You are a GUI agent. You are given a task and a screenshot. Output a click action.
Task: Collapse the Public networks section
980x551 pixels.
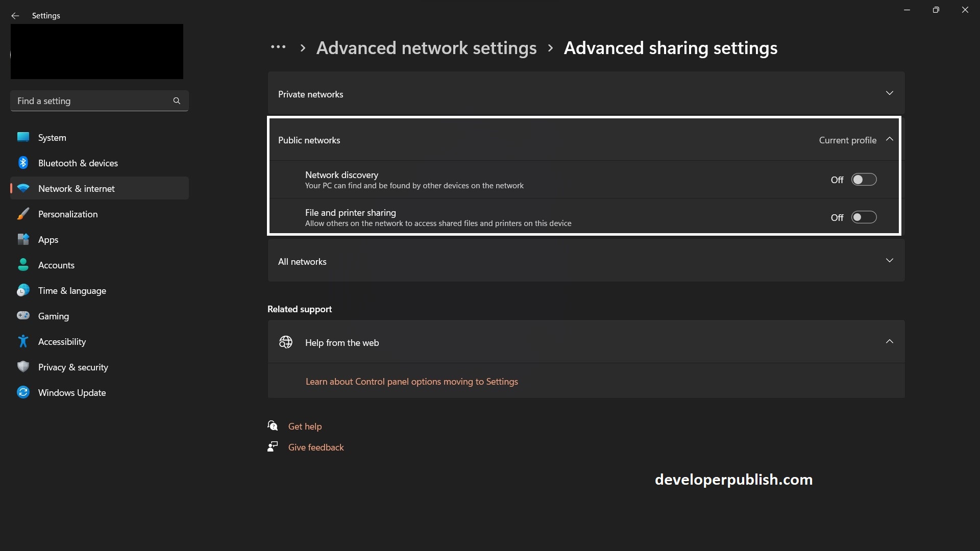tap(890, 138)
